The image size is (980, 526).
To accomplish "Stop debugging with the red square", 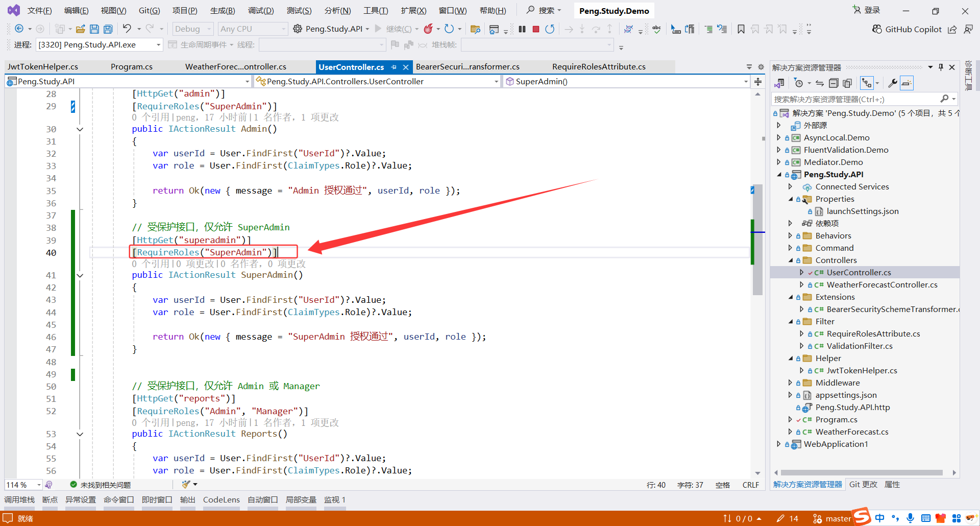I will point(536,29).
